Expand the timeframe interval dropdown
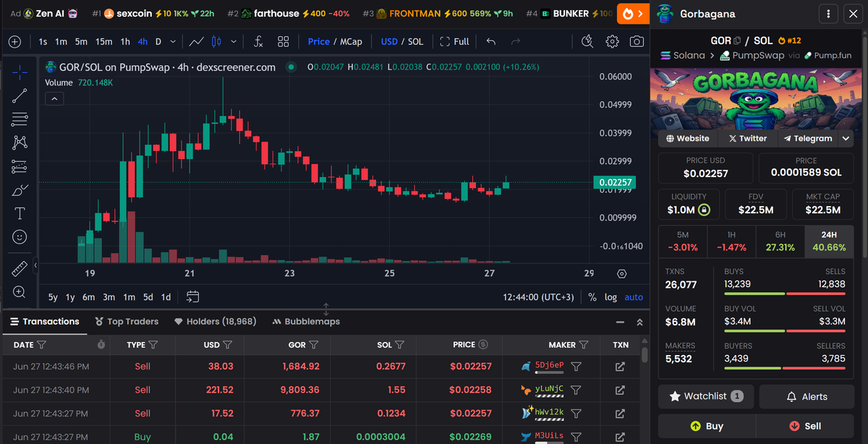 pyautogui.click(x=172, y=42)
